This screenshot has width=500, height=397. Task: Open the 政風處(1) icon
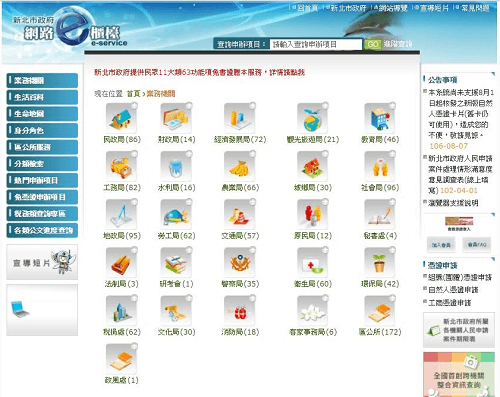point(121,359)
